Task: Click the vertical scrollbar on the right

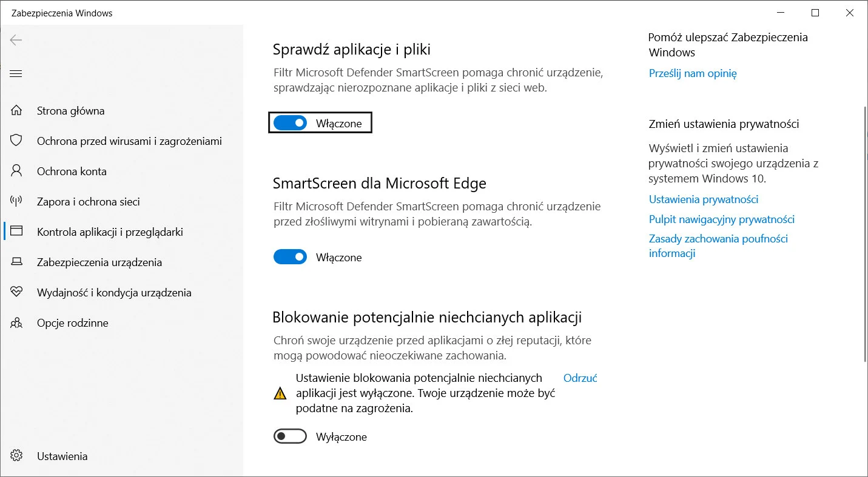Action: [x=864, y=233]
